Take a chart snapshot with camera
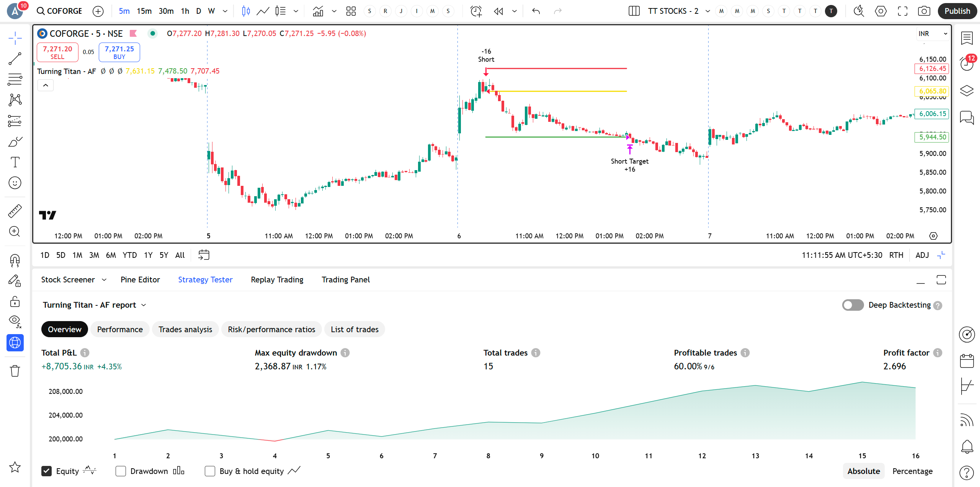 pos(924,11)
